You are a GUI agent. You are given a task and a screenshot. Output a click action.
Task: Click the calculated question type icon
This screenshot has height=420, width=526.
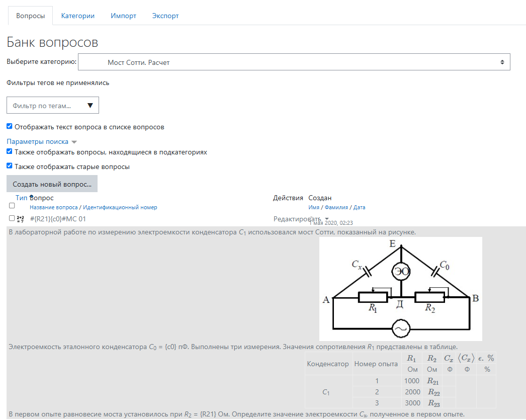[21, 219]
